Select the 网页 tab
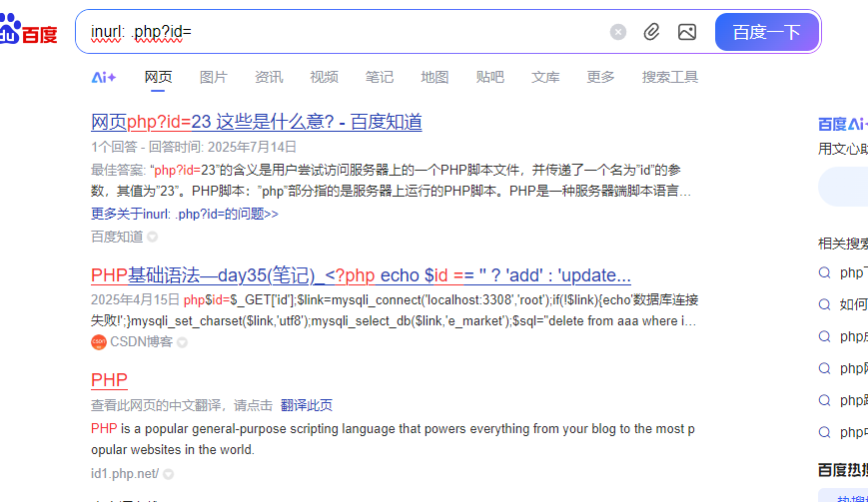The height and width of the screenshot is (502, 868). tap(159, 77)
